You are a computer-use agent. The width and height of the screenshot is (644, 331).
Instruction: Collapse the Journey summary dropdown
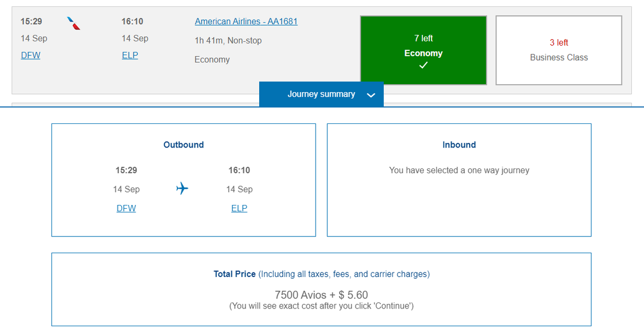[x=321, y=94]
